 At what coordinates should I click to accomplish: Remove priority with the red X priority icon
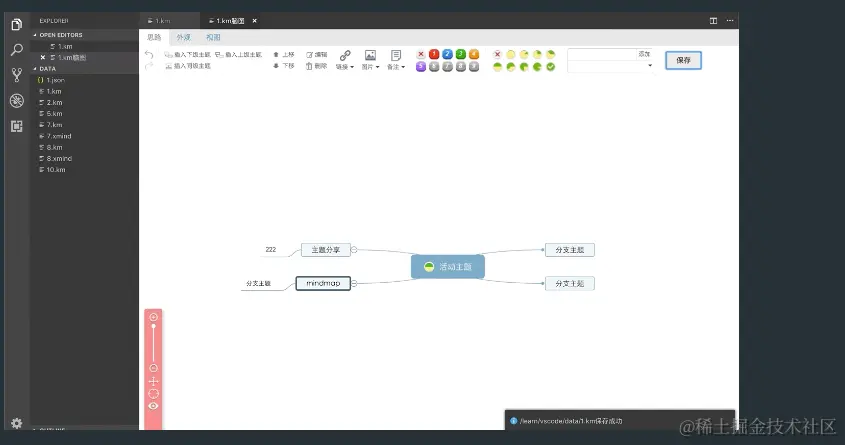pyautogui.click(x=421, y=54)
